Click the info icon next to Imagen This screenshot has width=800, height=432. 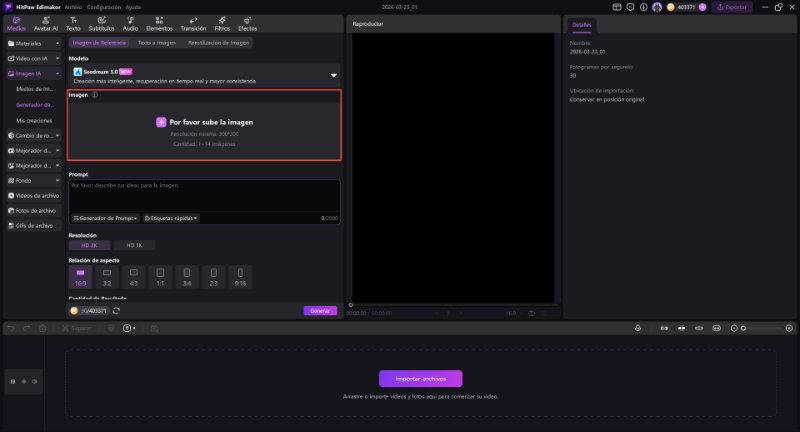pos(94,95)
